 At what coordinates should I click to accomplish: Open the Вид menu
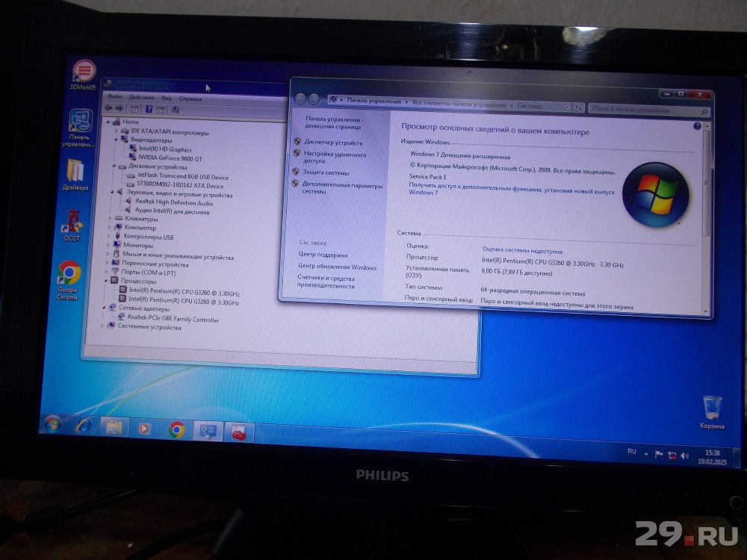pyautogui.click(x=167, y=98)
